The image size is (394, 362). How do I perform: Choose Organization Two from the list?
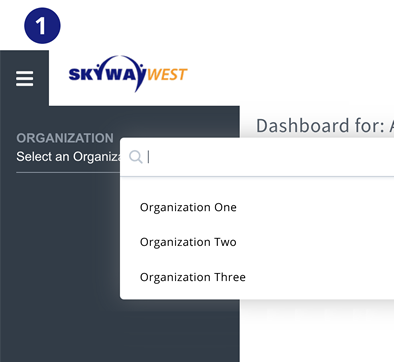[x=188, y=242]
